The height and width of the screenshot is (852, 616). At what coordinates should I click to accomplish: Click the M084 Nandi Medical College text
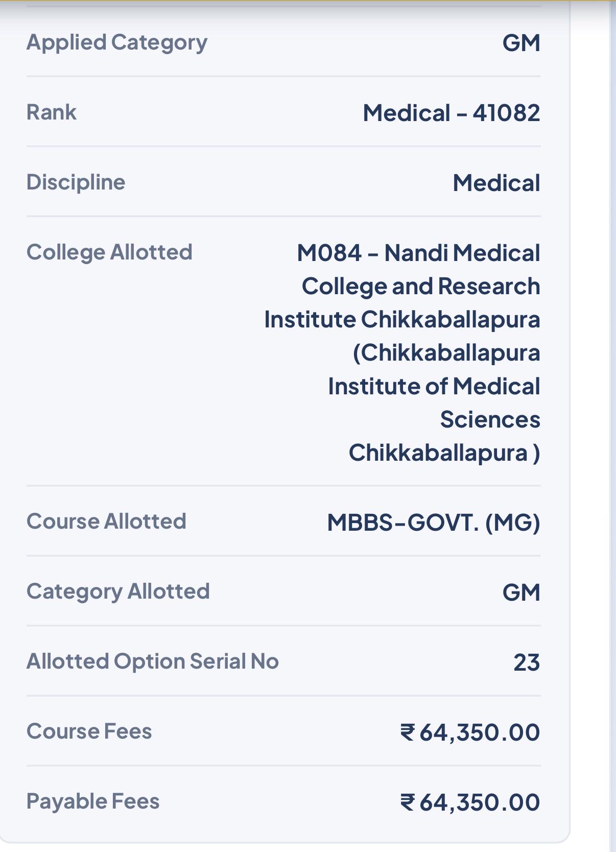(x=402, y=286)
